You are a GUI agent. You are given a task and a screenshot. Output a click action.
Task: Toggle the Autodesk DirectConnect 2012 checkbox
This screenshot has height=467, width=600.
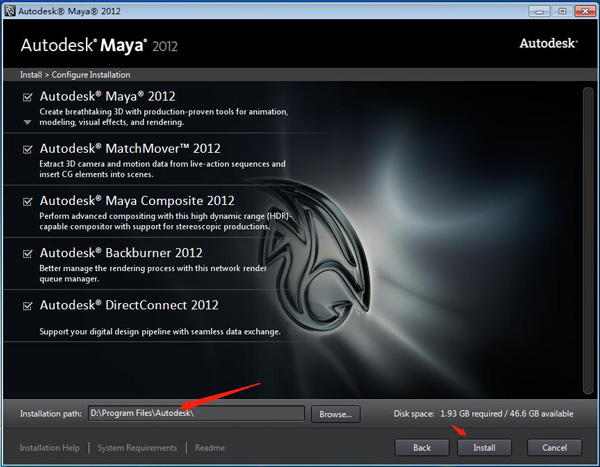tap(28, 305)
